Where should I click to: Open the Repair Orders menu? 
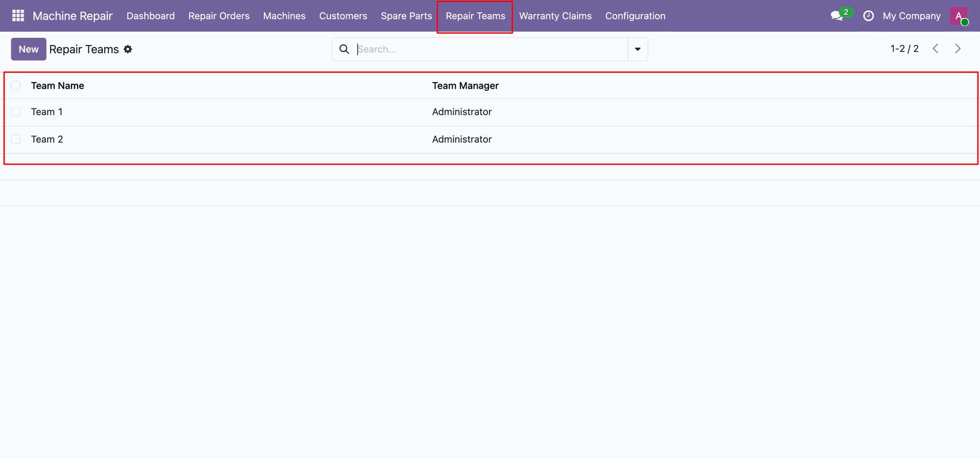(219, 16)
